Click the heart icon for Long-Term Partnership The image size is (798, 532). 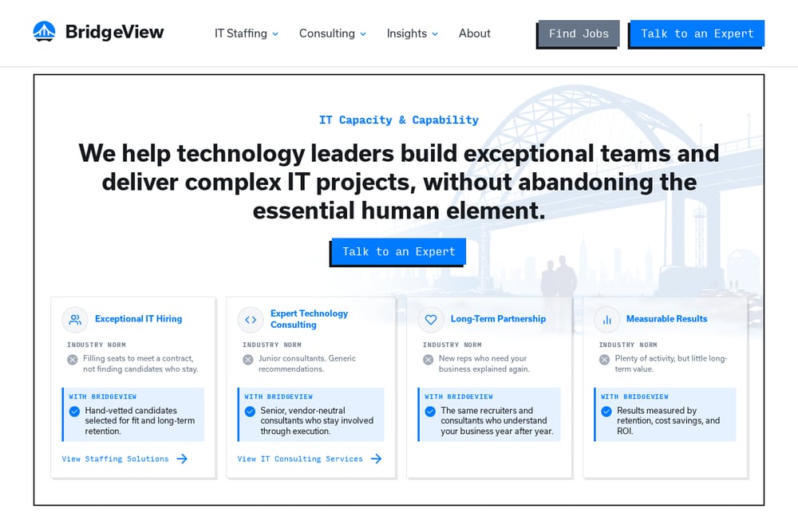coord(431,319)
